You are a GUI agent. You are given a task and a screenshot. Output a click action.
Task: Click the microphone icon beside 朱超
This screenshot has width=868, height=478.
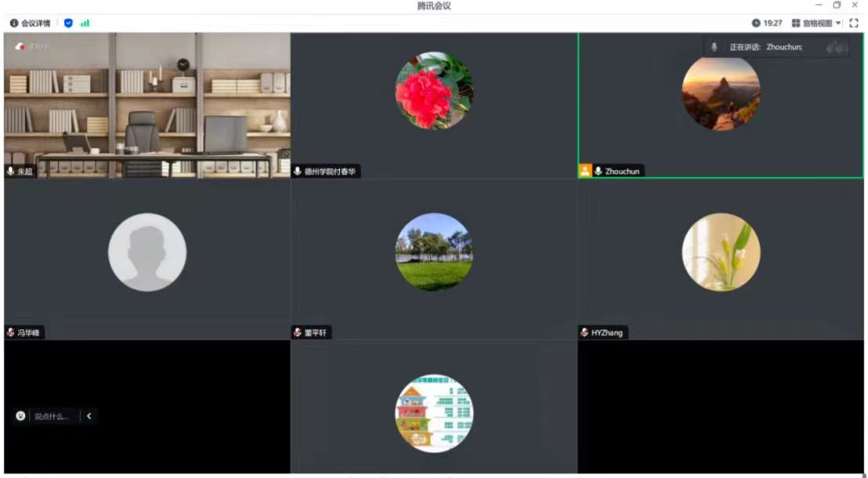(x=11, y=171)
